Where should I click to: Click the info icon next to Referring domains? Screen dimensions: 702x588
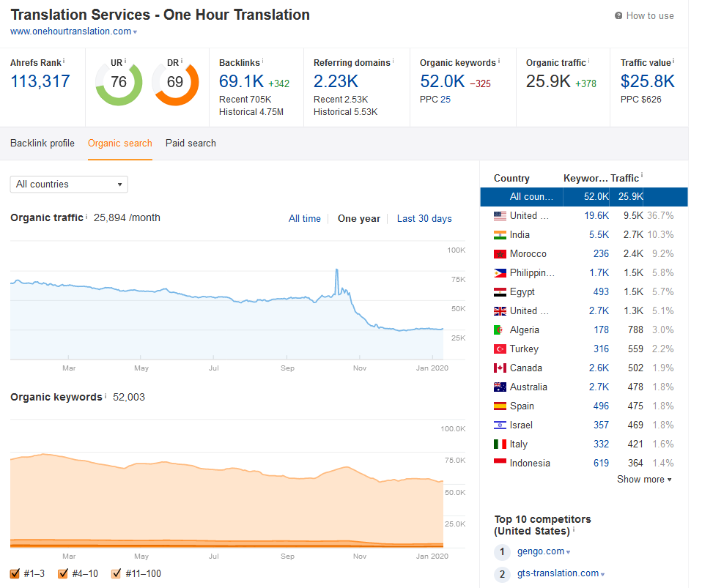(393, 60)
